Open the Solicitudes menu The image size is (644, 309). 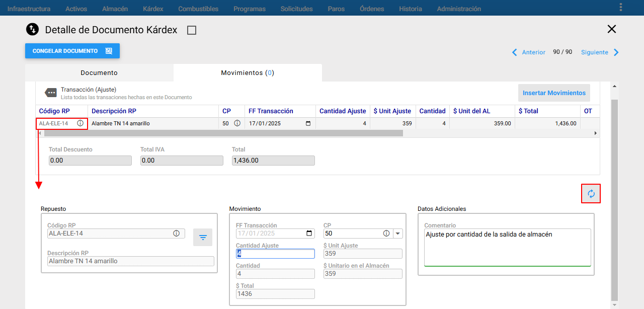click(x=296, y=9)
